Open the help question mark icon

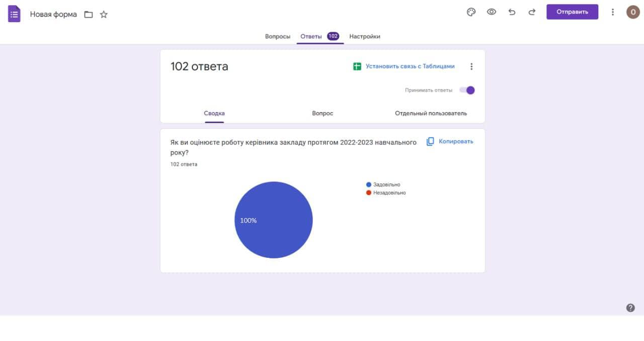pos(630,308)
